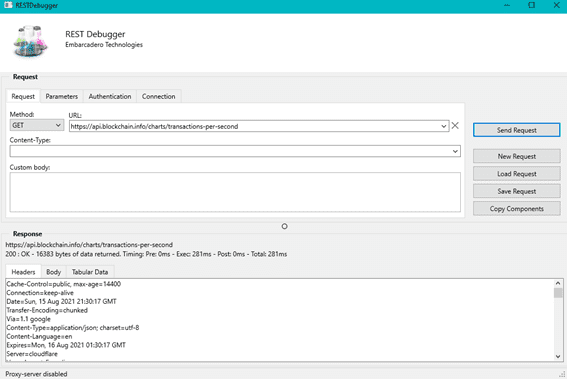Select the Expires=Mon, 16 Aug 2021 header line
567x379 pixels.
coord(66,345)
